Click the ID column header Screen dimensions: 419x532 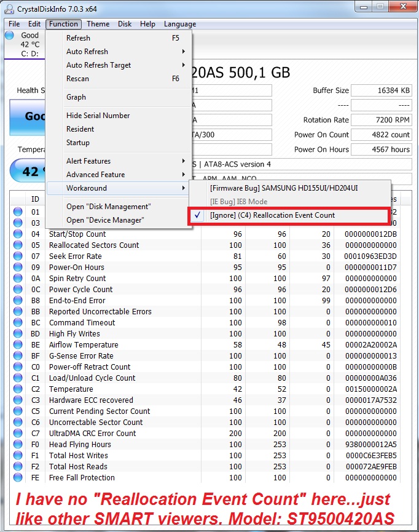point(35,199)
